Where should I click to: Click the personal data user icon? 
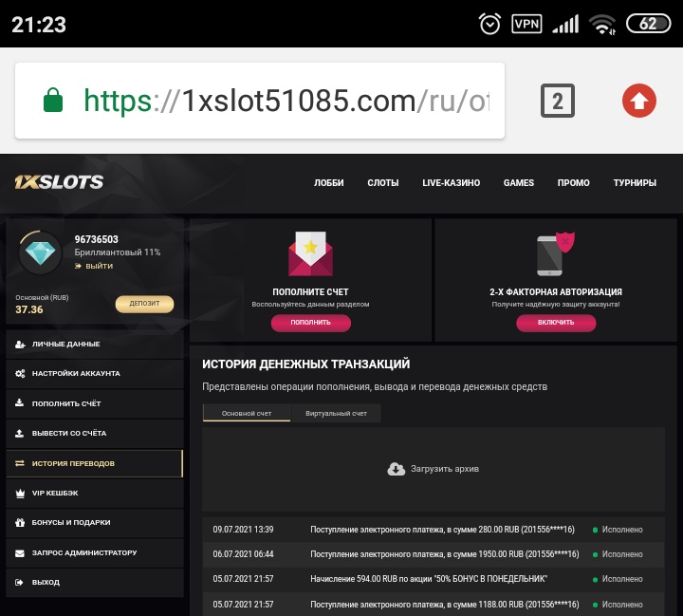[20, 344]
